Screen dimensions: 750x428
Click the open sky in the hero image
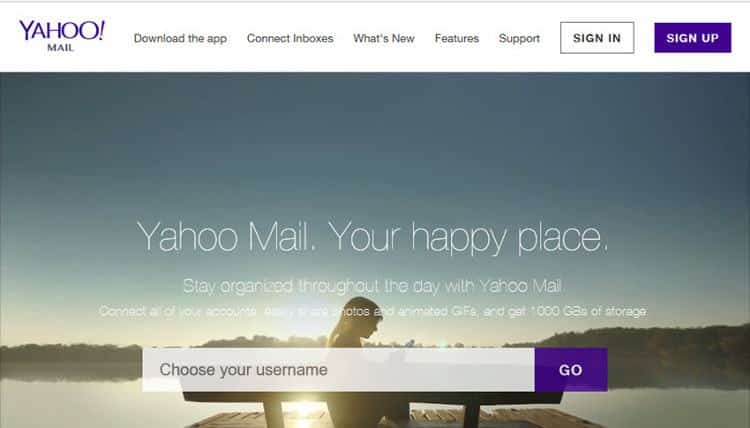click(375, 143)
